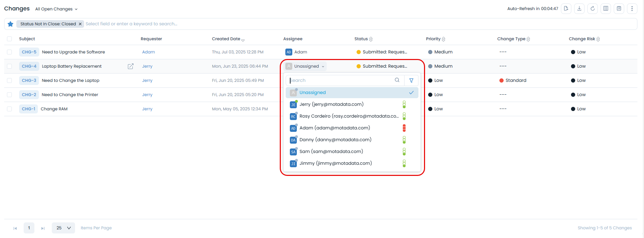The image size is (644, 238).
Task: Open the items per page dropdown
Action: coord(63,228)
